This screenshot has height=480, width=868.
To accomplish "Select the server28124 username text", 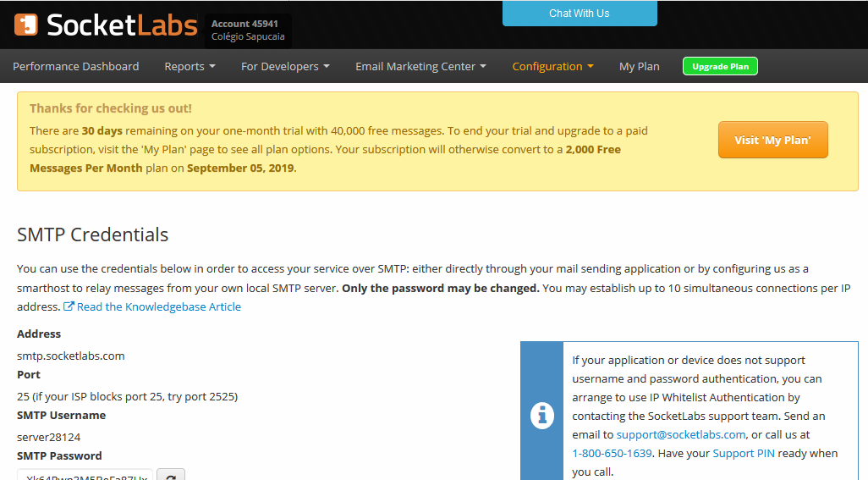I will tap(49, 438).
